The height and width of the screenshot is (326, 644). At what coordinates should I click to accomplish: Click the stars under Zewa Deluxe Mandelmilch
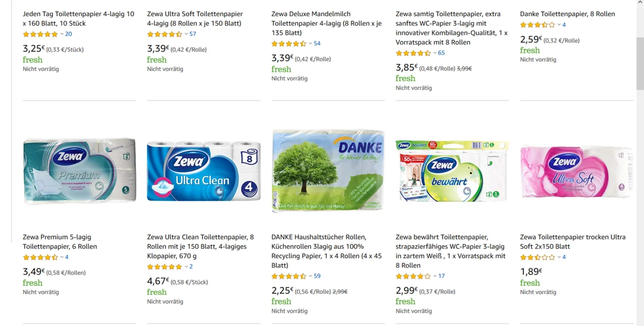click(x=289, y=44)
